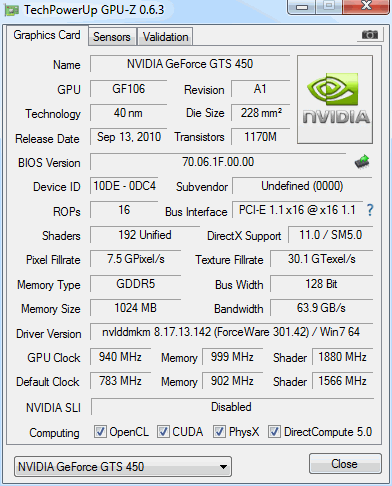Image resolution: width=392 pixels, height=486 pixels.
Task: Click the BIOS Version field
Action: click(x=218, y=162)
